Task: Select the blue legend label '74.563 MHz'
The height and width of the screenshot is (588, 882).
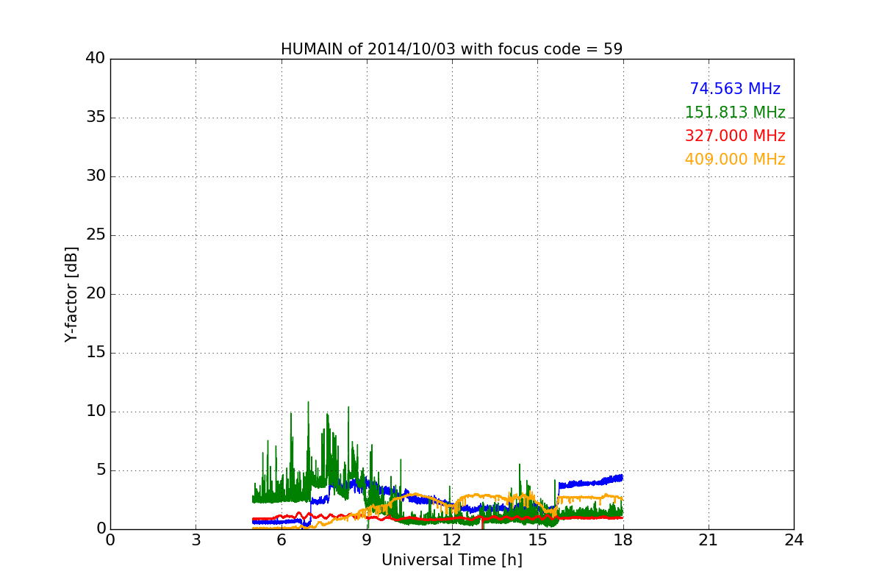Action: click(735, 89)
